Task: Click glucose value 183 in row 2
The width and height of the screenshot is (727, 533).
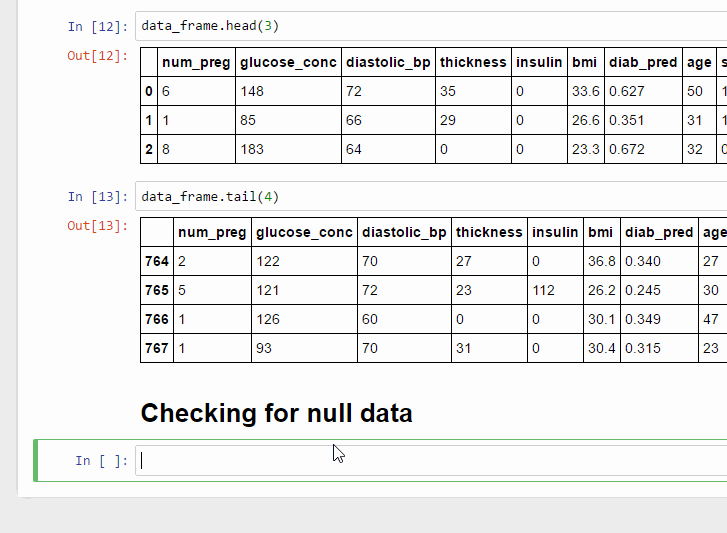Action: [x=252, y=149]
